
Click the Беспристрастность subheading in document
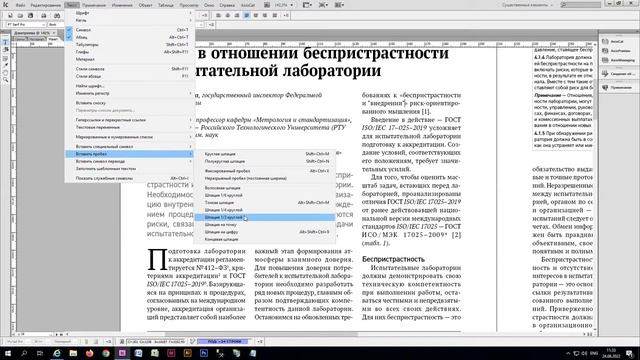click(393, 259)
